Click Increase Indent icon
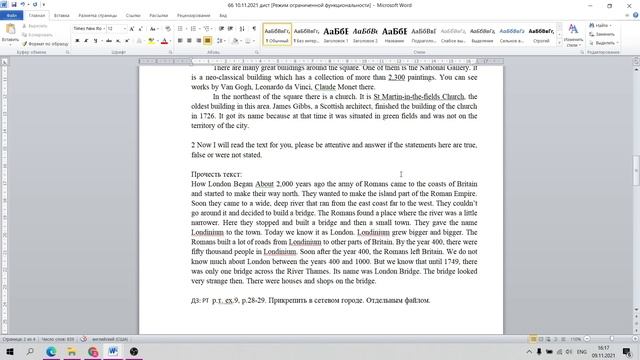This screenshot has width=640, height=360. click(x=230, y=29)
